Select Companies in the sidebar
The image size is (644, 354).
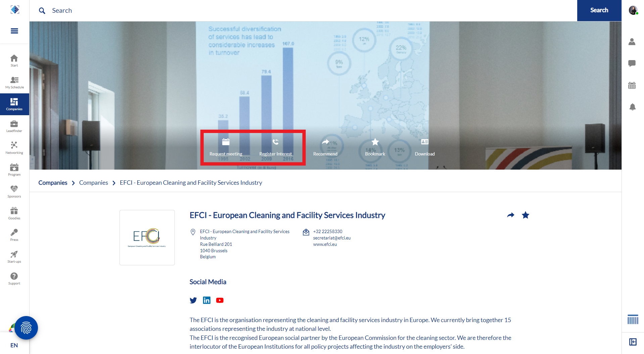14,104
